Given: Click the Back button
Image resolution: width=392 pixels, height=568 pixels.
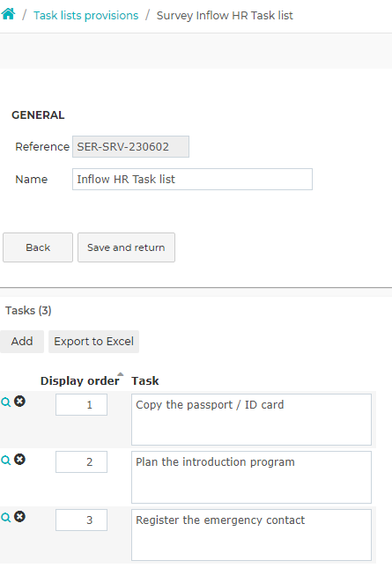Looking at the screenshot, I should click(x=38, y=247).
